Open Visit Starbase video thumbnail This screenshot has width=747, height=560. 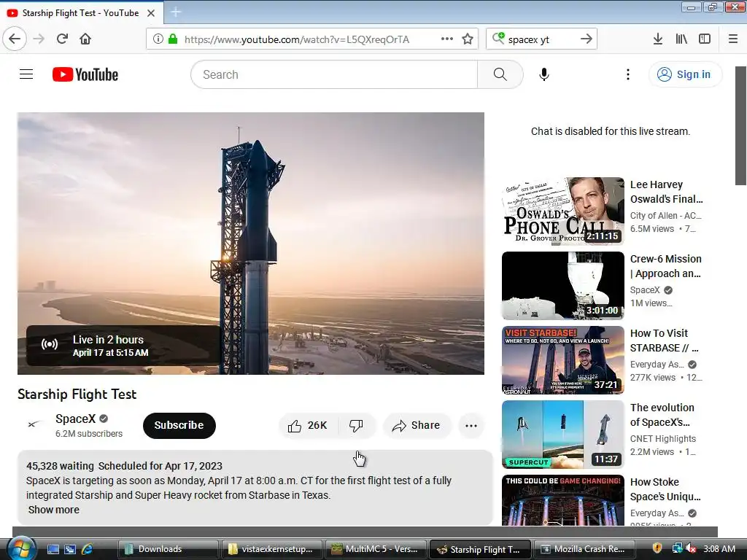coord(562,360)
